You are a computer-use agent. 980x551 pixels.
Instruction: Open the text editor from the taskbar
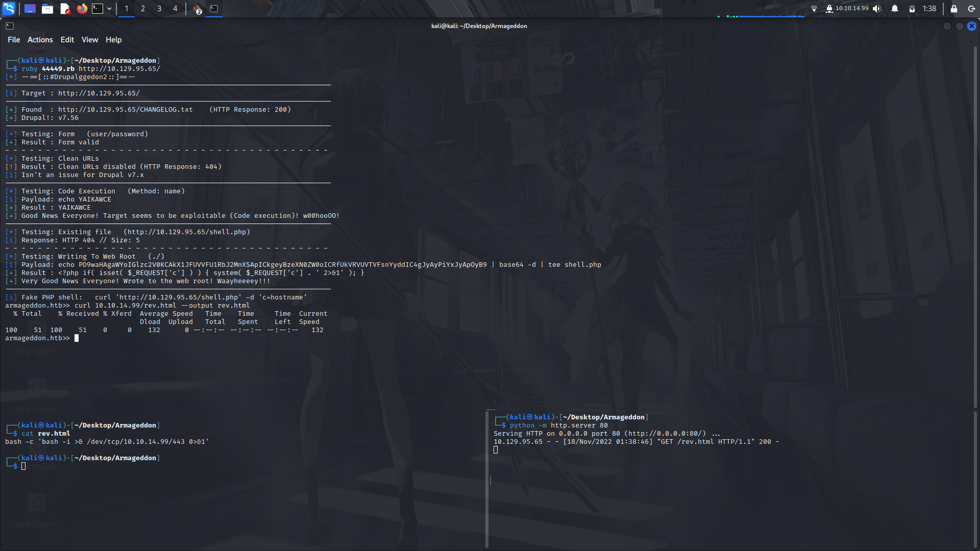click(x=65, y=9)
